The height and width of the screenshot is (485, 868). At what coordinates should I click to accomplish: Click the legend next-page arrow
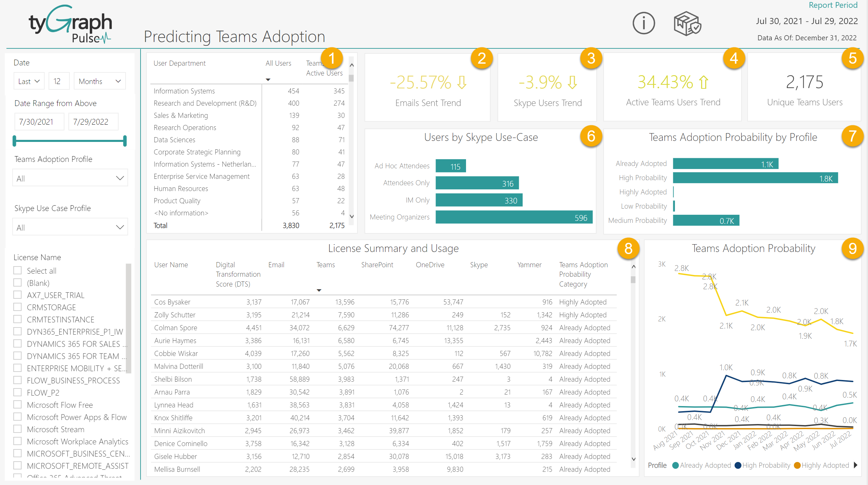point(856,465)
